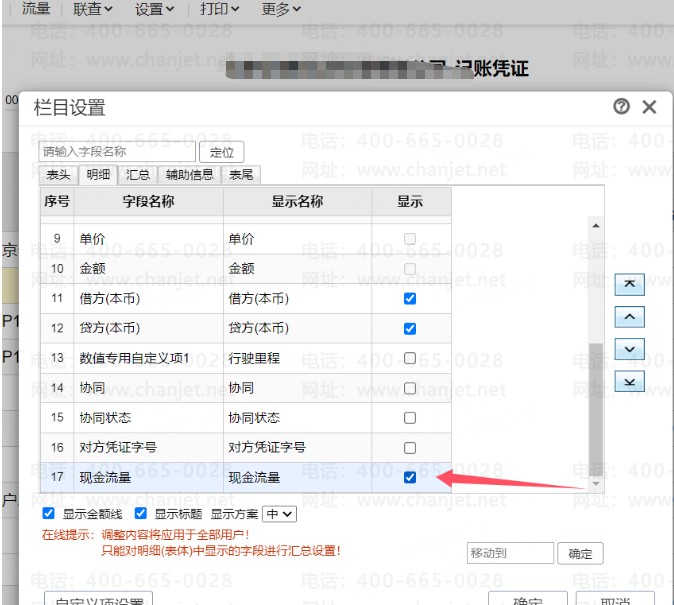
Task: Move selected field to bottom
Action: tap(629, 381)
